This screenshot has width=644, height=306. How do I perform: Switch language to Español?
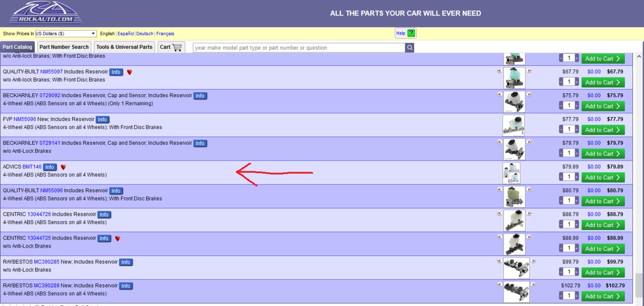[125, 34]
